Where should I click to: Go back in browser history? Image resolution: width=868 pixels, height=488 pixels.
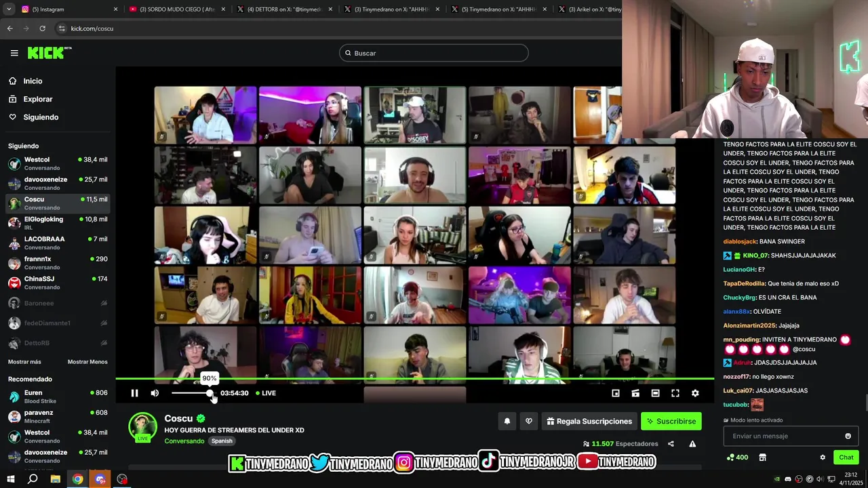point(9,28)
